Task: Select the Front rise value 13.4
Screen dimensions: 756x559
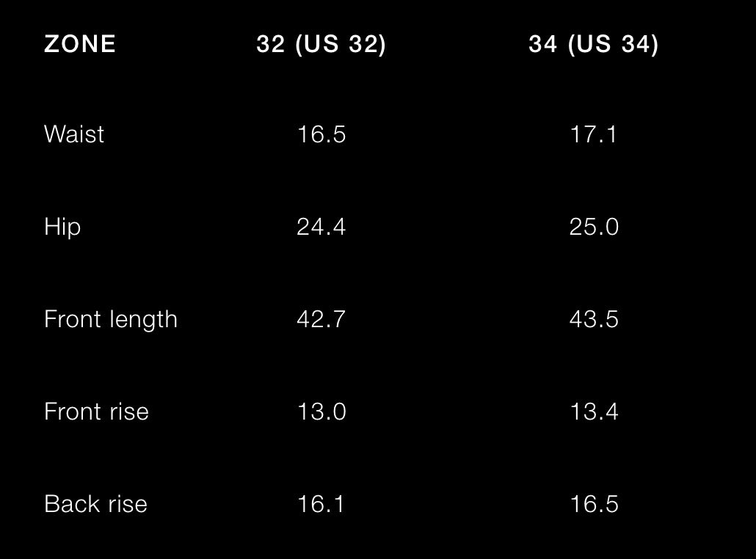Action: (x=593, y=412)
